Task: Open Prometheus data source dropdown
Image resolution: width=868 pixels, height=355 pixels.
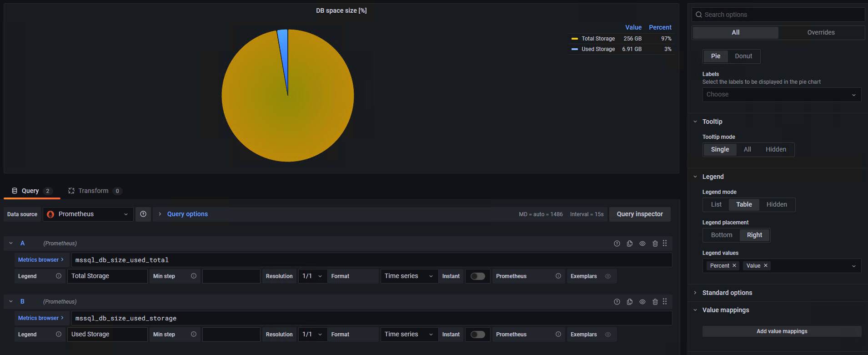Action: point(88,214)
